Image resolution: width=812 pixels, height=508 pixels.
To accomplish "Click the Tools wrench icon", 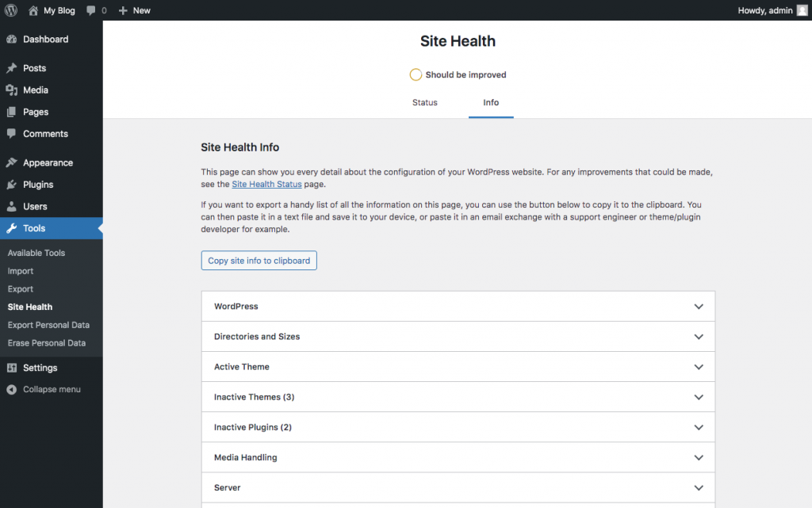I will (x=11, y=228).
